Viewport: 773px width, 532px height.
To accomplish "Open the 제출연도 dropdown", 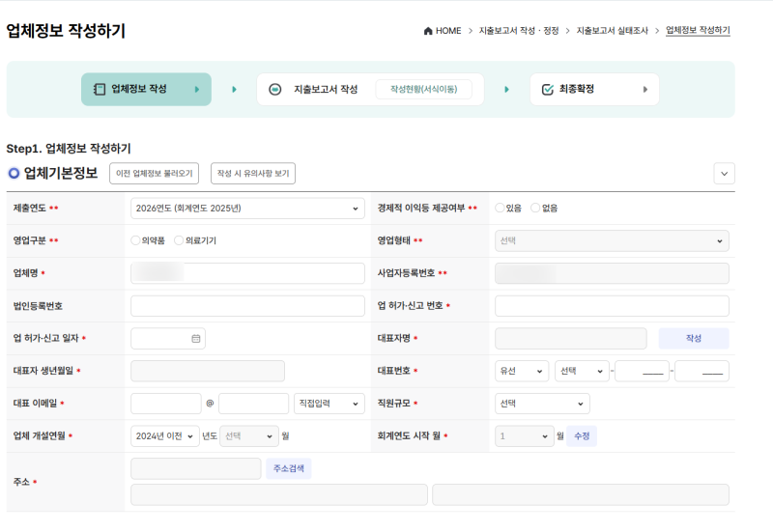I will [247, 209].
